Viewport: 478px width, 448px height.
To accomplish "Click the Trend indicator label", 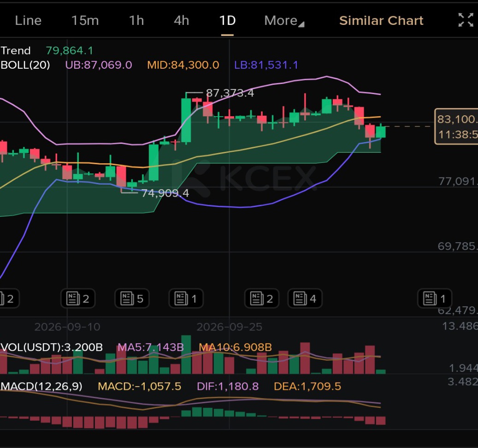I will click(x=16, y=50).
